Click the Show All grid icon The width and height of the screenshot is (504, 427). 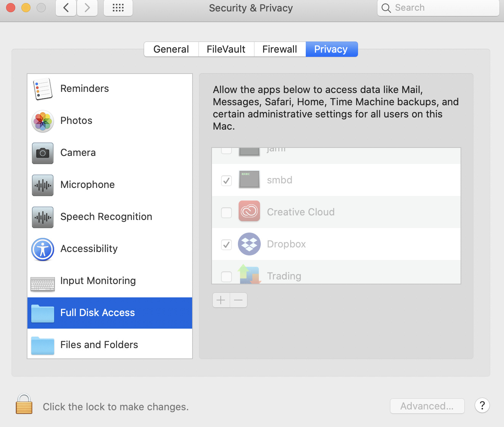[x=118, y=8]
